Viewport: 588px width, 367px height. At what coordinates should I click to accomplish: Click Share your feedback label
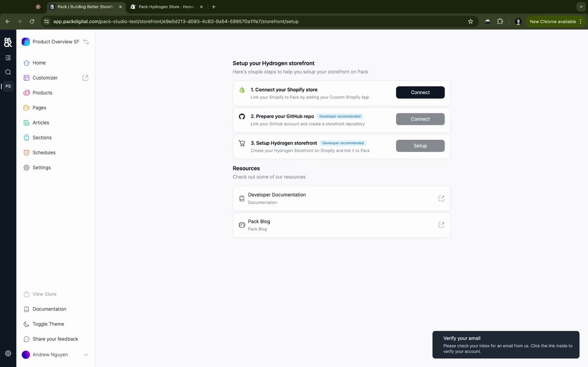56,339
